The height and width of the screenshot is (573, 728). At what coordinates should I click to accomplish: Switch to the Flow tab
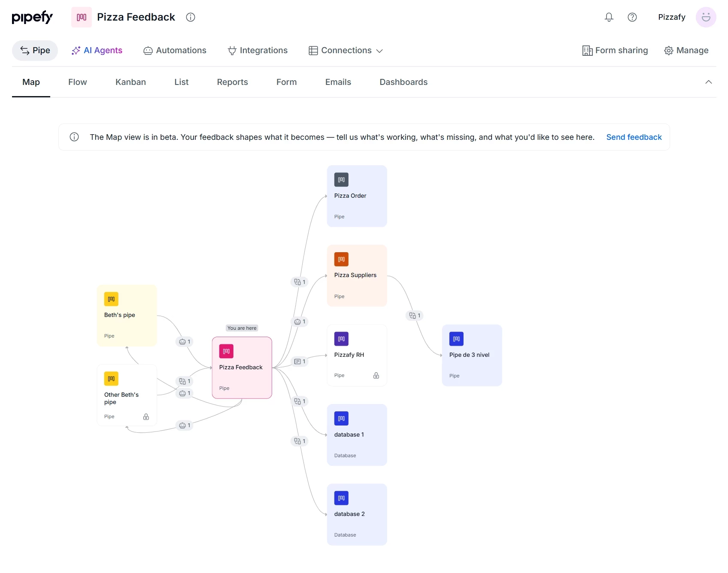[78, 82]
